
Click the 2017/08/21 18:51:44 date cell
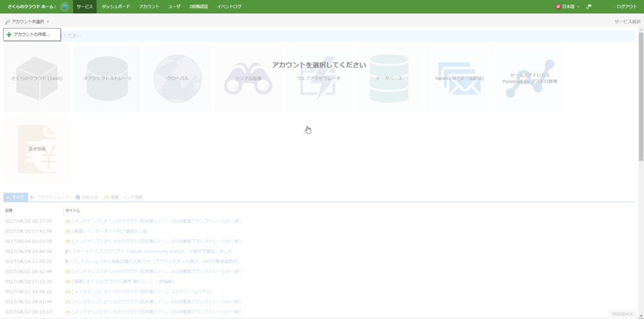click(28, 302)
